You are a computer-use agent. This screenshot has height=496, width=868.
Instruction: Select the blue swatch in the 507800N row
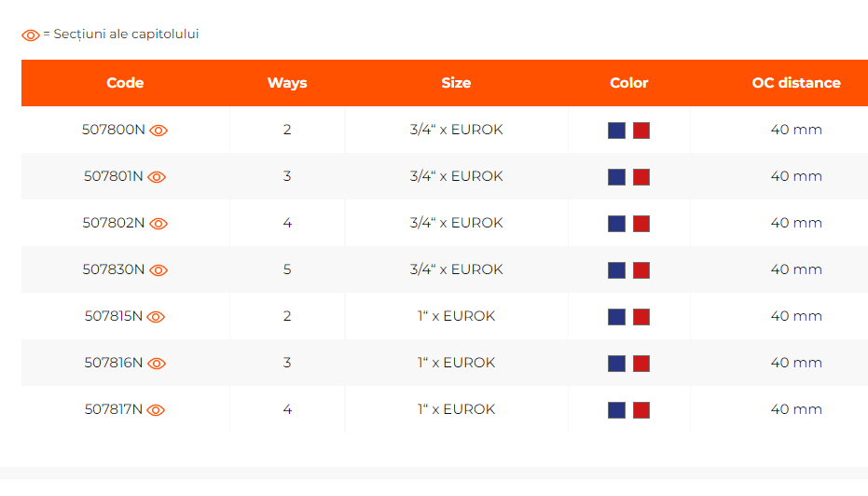tap(616, 131)
